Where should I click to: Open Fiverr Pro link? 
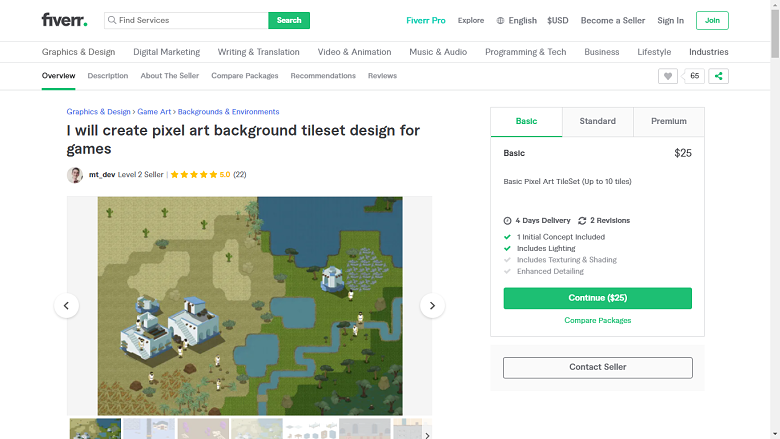click(x=426, y=20)
